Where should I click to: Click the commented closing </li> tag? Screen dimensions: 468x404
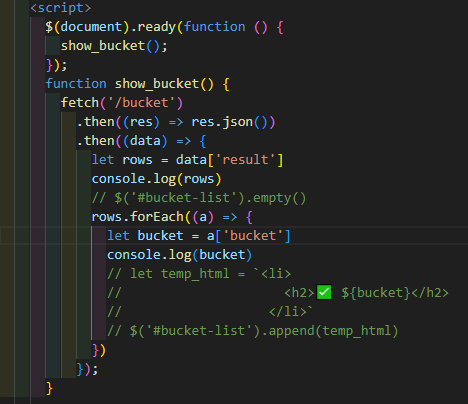coord(287,312)
